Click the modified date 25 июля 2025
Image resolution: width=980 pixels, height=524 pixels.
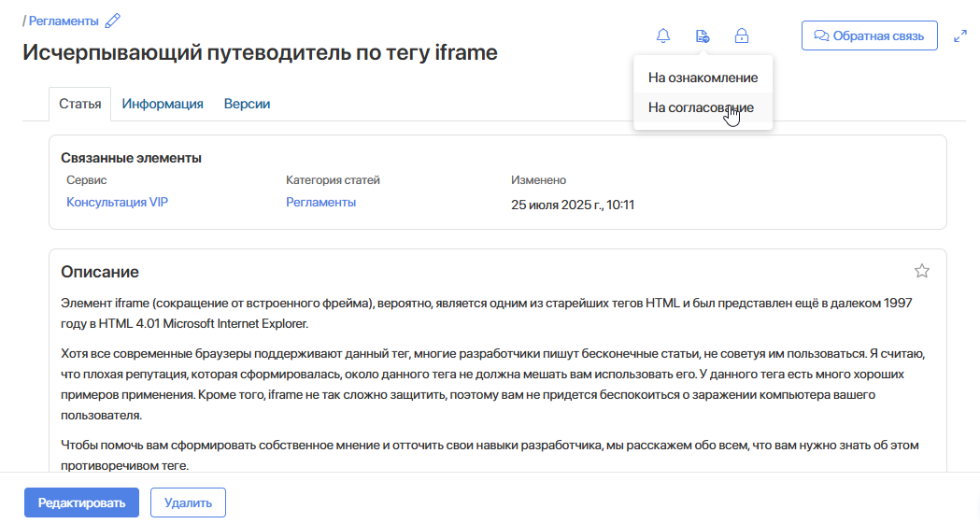click(573, 205)
